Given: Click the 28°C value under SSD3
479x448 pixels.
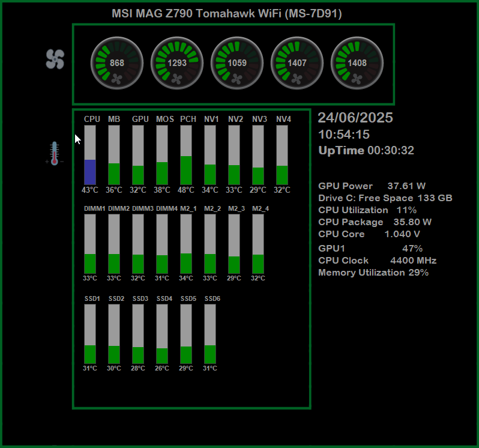Looking at the screenshot, I should point(138,368).
